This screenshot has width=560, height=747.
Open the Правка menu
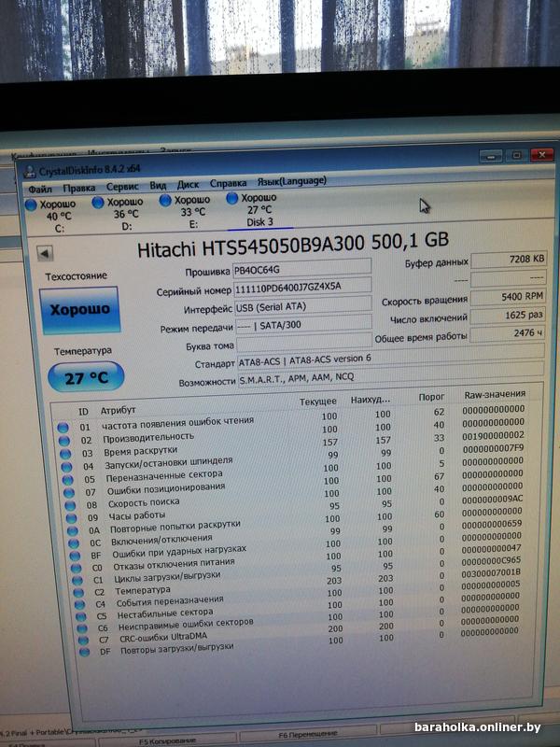pos(78,189)
